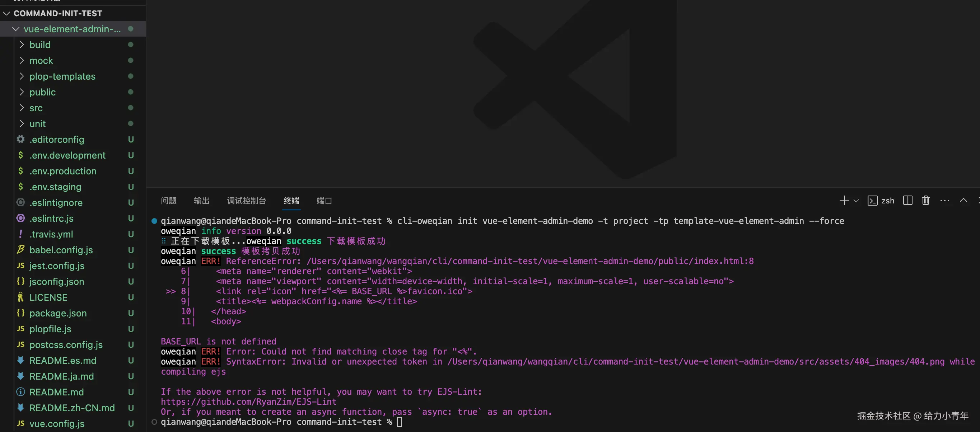The image size is (980, 432).
Task: Switch to the 端口 tab
Action: 324,201
